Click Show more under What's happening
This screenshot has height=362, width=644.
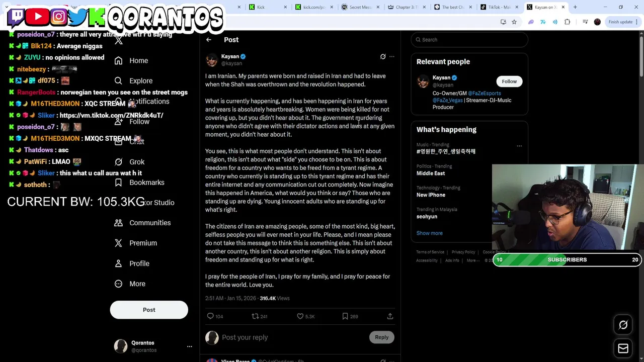(429, 233)
